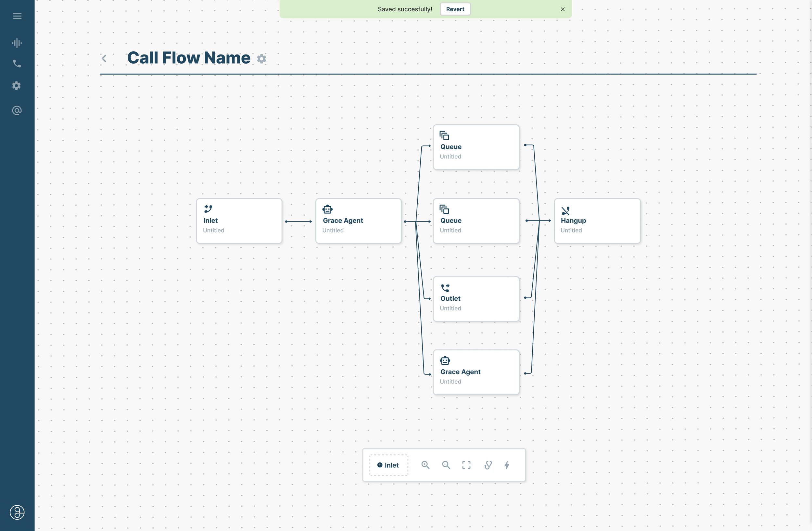Dismiss the saved successfully notification
This screenshot has height=531, width=812.
click(x=563, y=9)
